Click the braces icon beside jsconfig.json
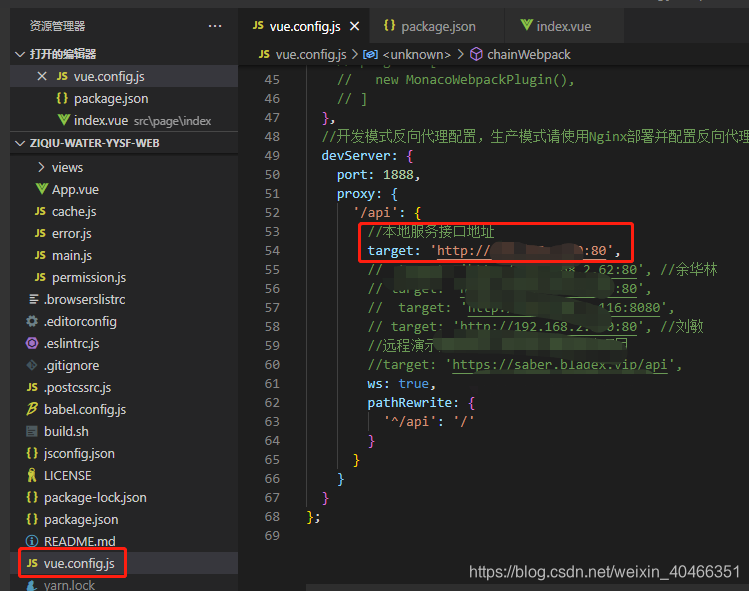 [x=32, y=453]
